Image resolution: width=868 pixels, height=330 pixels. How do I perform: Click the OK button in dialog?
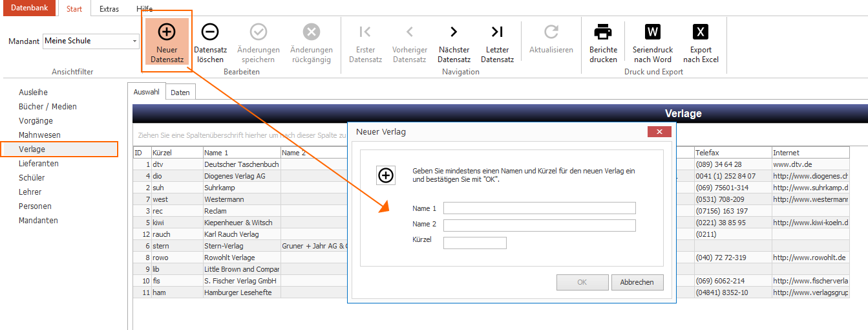point(582,282)
